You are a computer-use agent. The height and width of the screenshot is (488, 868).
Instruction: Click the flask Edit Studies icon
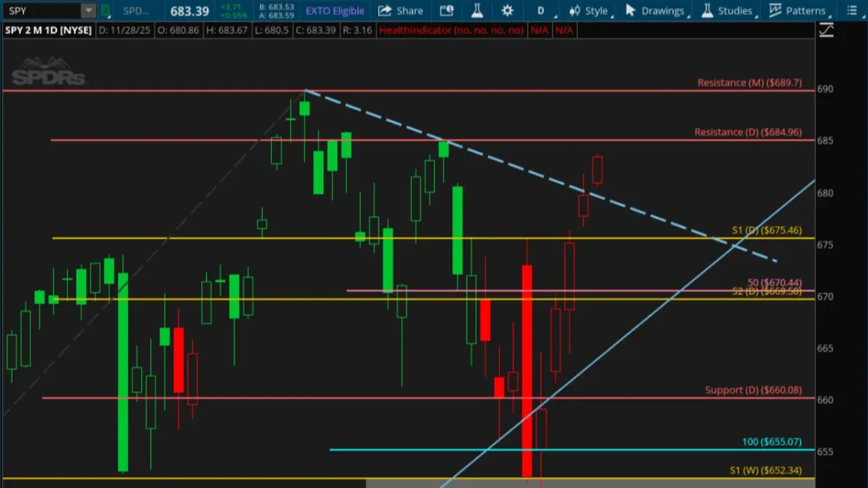coord(477,11)
